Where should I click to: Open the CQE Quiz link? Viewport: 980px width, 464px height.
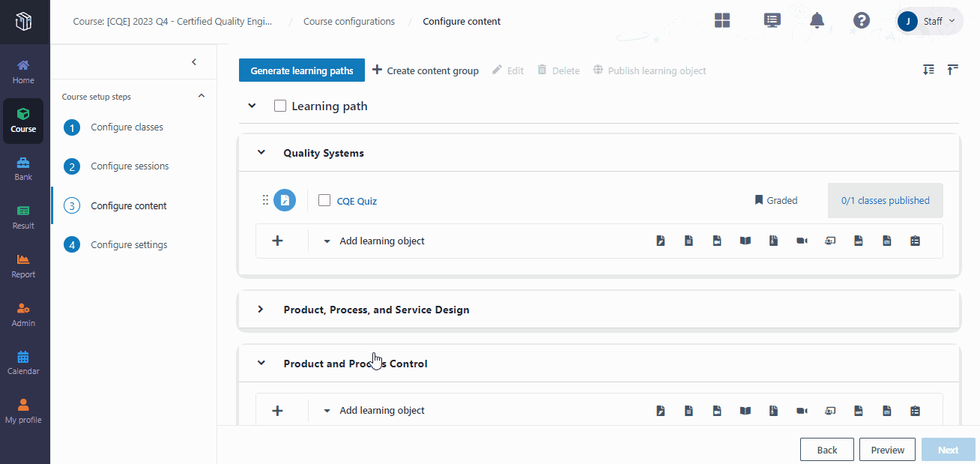(357, 201)
